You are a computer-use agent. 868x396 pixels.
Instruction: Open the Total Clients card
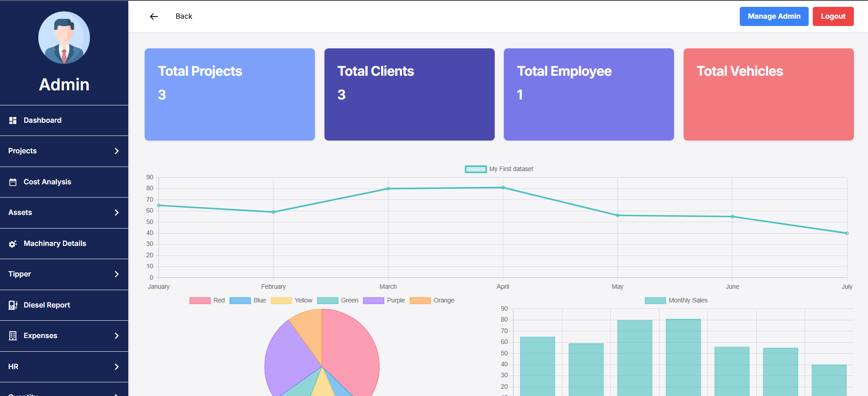(409, 94)
